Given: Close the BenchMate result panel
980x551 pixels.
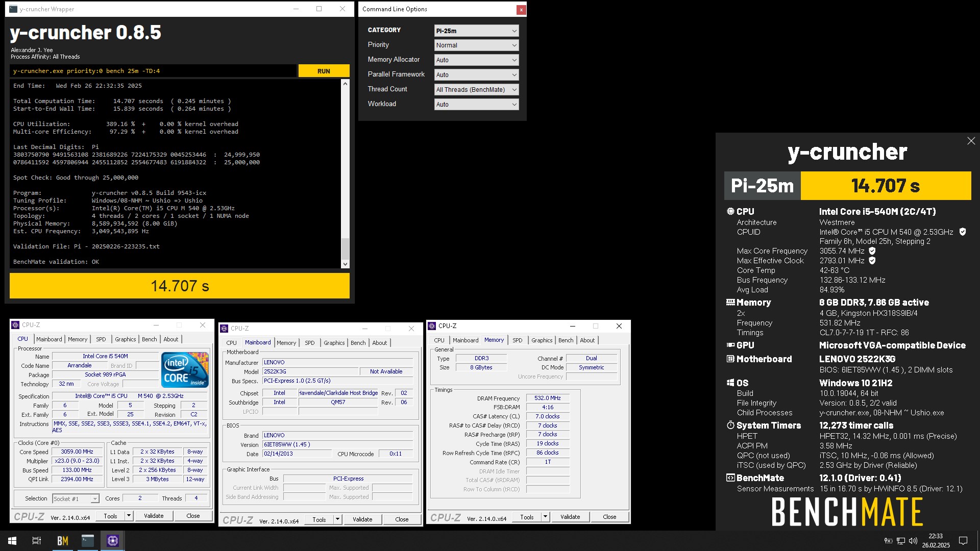Looking at the screenshot, I should click(x=971, y=141).
